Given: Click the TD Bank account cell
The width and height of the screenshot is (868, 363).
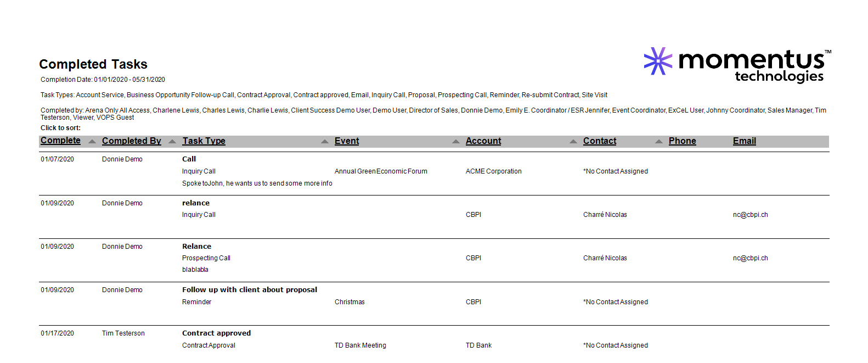Looking at the screenshot, I should coord(478,345).
